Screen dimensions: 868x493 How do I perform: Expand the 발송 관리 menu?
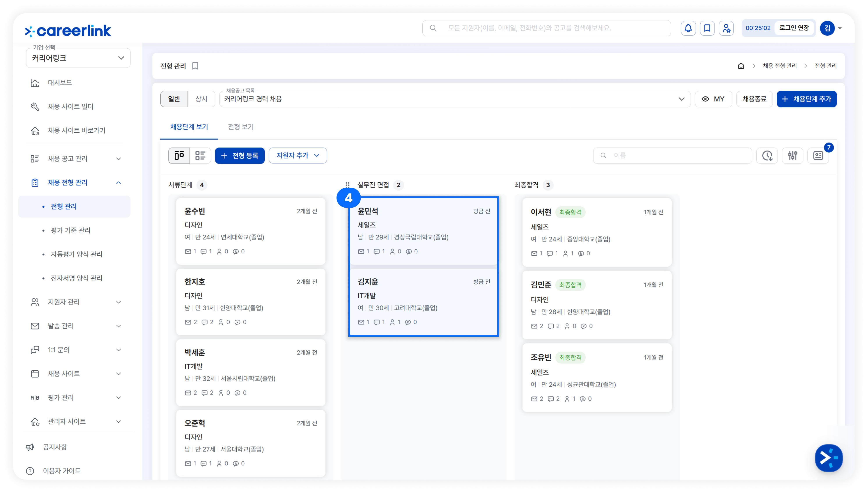119,326
